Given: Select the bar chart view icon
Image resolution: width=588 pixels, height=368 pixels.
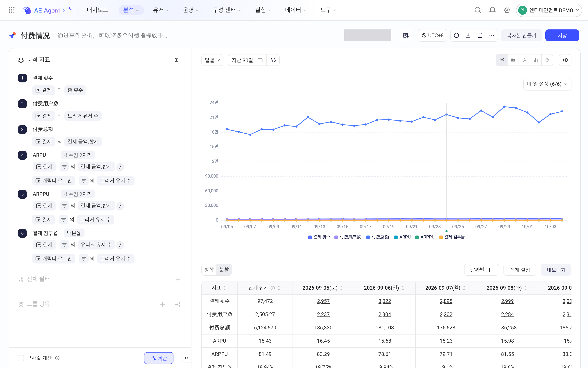Looking at the screenshot, I should [x=536, y=60].
